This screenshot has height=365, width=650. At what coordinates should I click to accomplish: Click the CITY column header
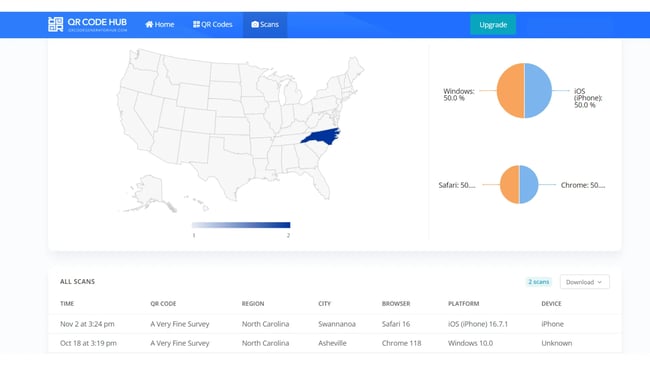click(x=325, y=304)
